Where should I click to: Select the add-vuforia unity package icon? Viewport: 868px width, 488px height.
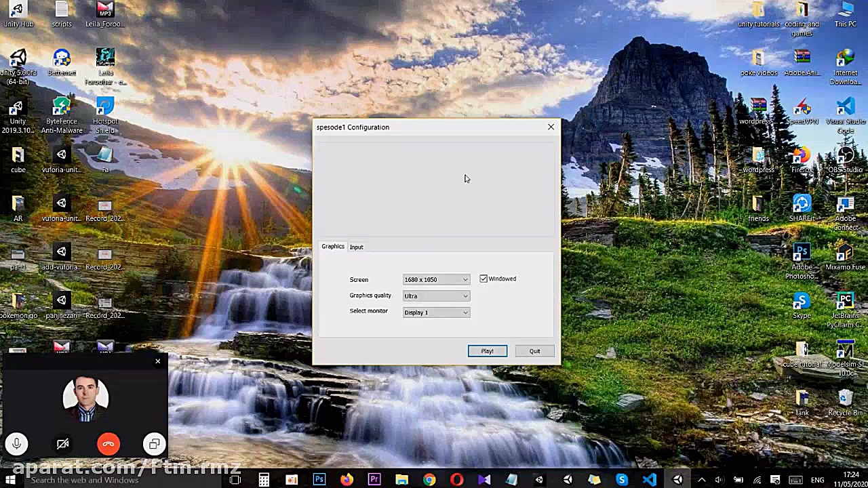62,258
